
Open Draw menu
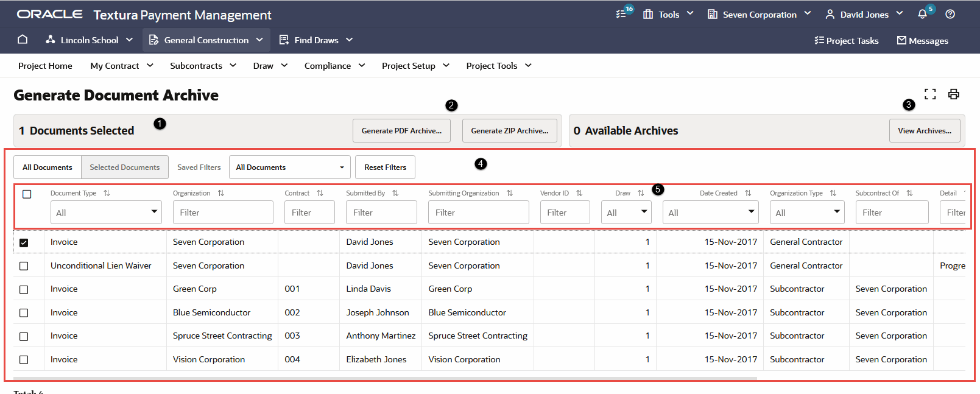click(270, 66)
